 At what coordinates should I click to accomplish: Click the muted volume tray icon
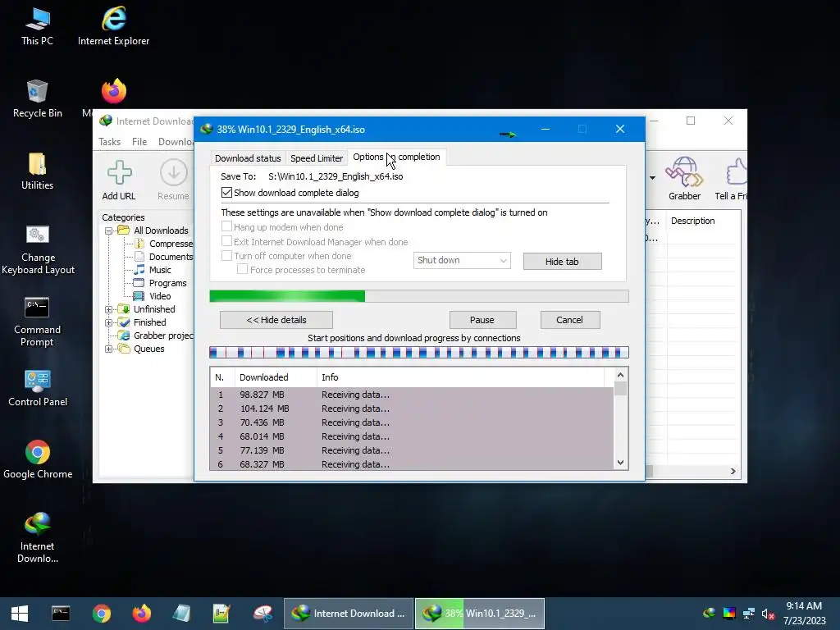pos(768,614)
